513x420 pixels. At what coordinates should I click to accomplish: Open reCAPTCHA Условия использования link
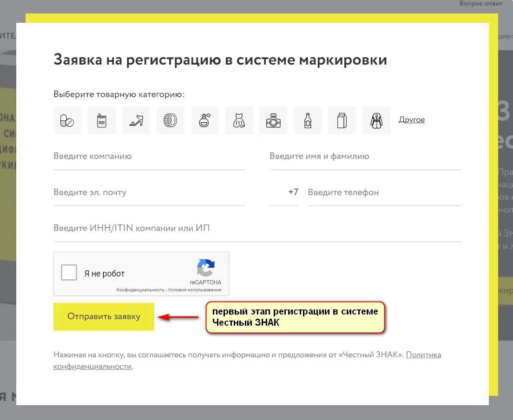click(x=195, y=290)
